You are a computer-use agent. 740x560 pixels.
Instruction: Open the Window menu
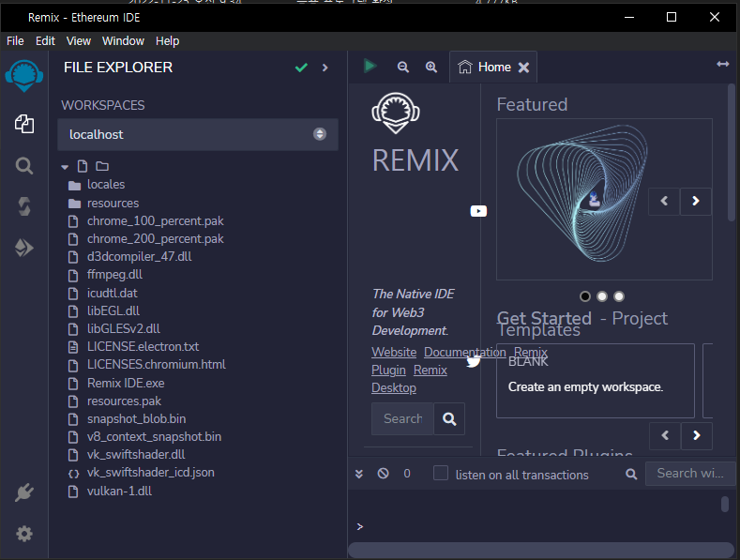123,41
